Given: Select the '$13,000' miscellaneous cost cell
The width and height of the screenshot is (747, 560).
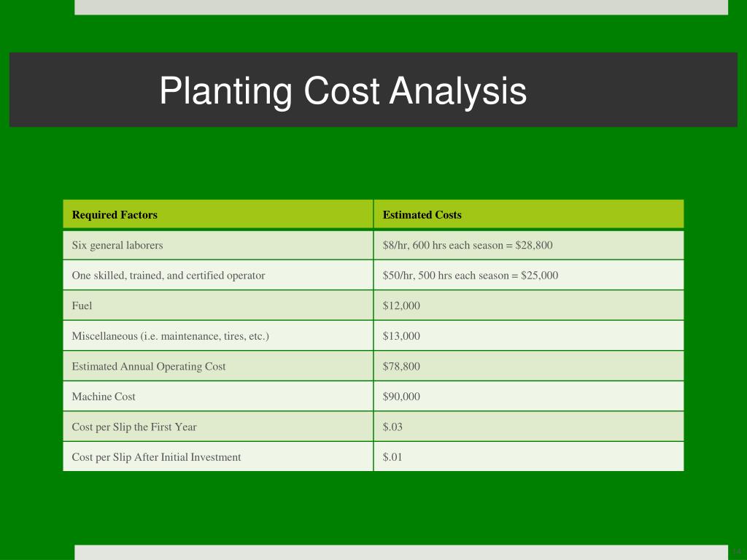Looking at the screenshot, I should (x=529, y=335).
